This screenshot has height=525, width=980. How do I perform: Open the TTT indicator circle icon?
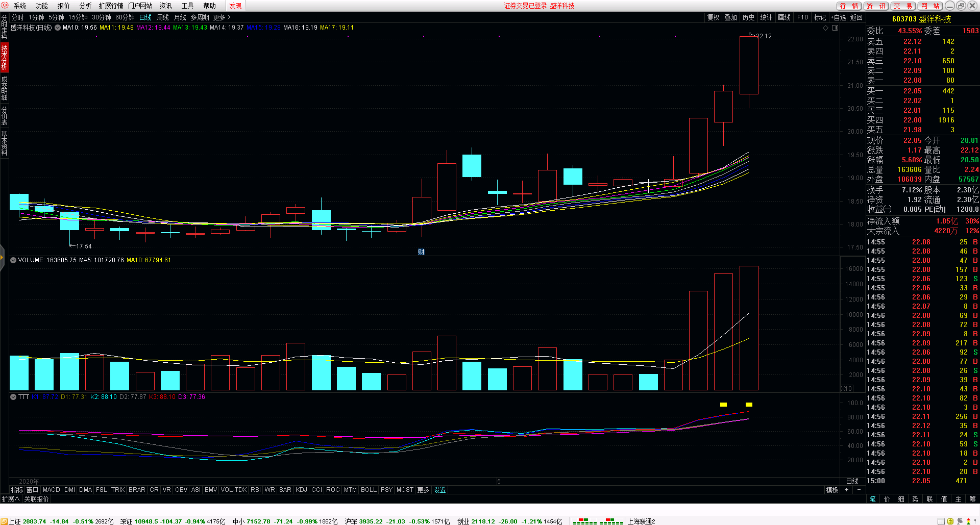coord(13,397)
